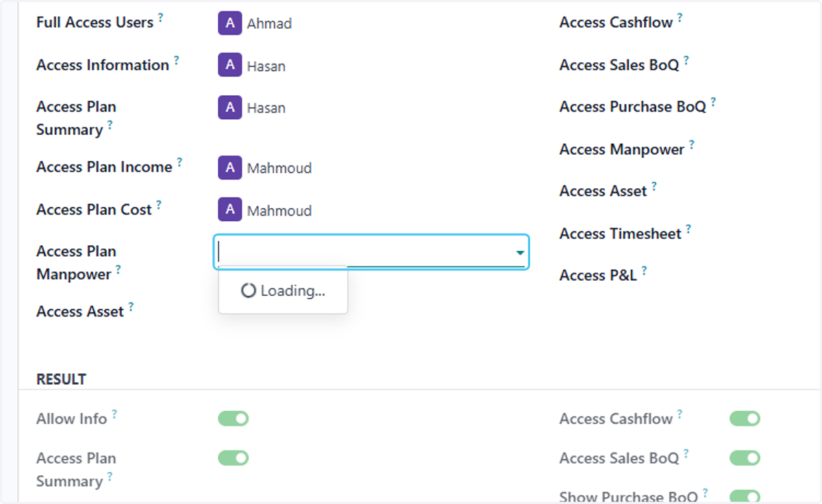Click the Access Information label

click(103, 65)
